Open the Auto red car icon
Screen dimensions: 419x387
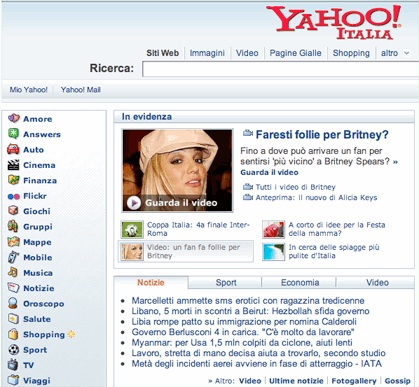[x=13, y=149]
